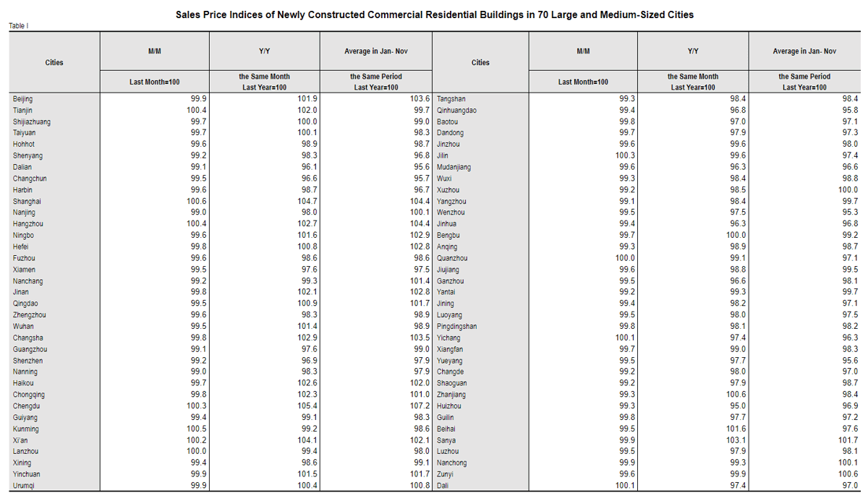Select the Sanya city cell
Viewport: 868px width, 493px height.
tap(446, 440)
